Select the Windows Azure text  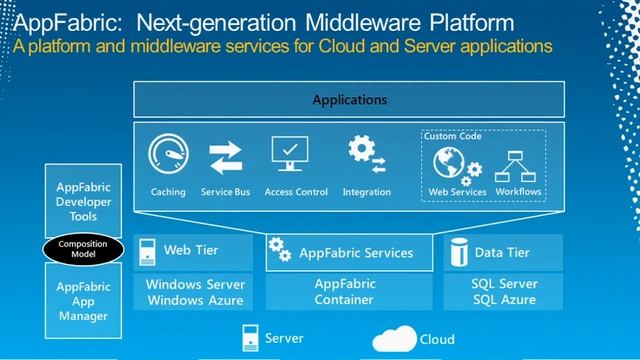(x=195, y=300)
